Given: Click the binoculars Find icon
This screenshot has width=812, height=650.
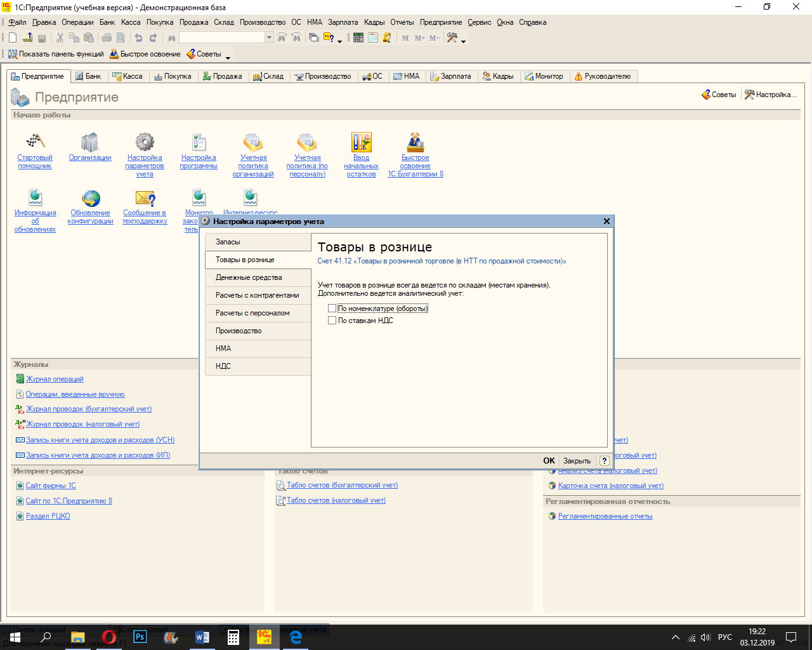Looking at the screenshot, I should (x=171, y=38).
